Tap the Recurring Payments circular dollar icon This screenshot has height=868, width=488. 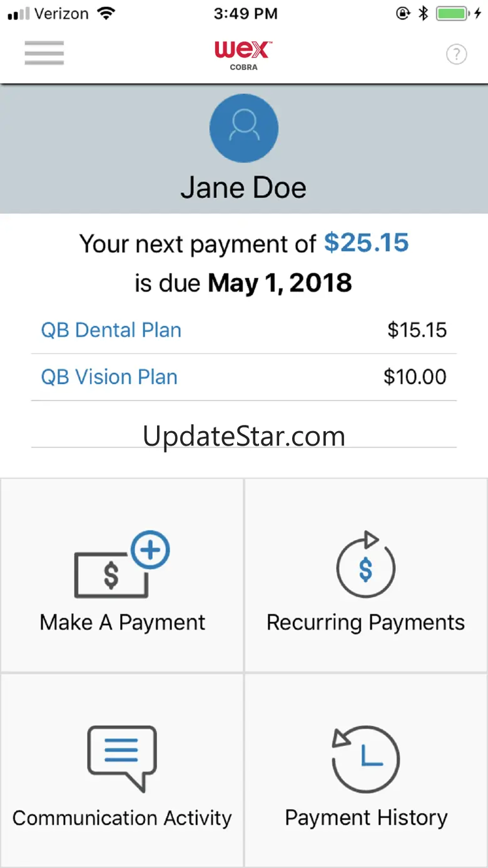coord(366,565)
